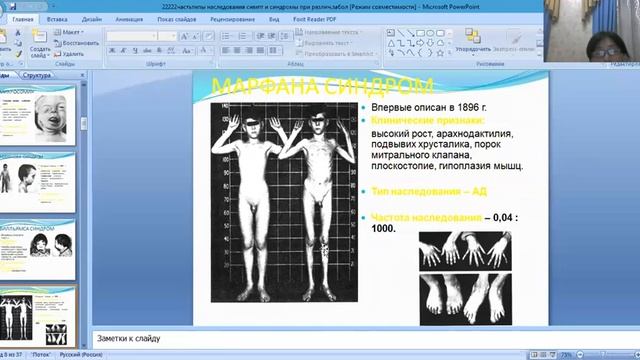
Task: Select the selected Marfan slide thumbnail
Action: click(x=38, y=317)
